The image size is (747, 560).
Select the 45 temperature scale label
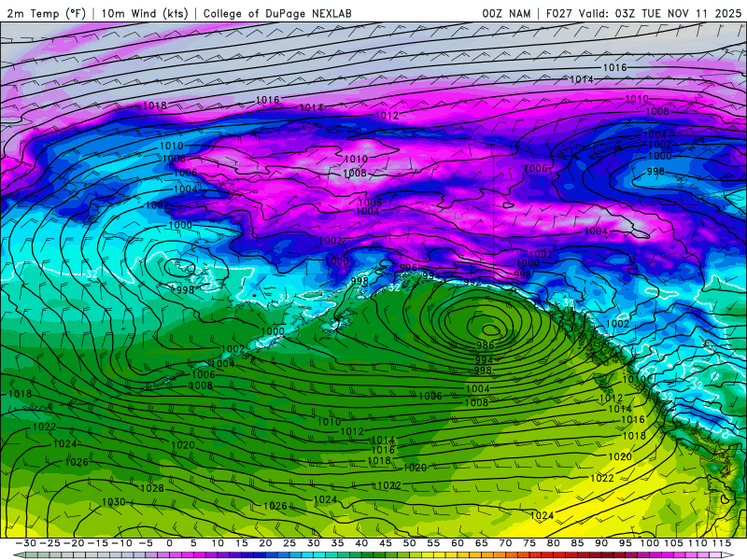click(386, 543)
